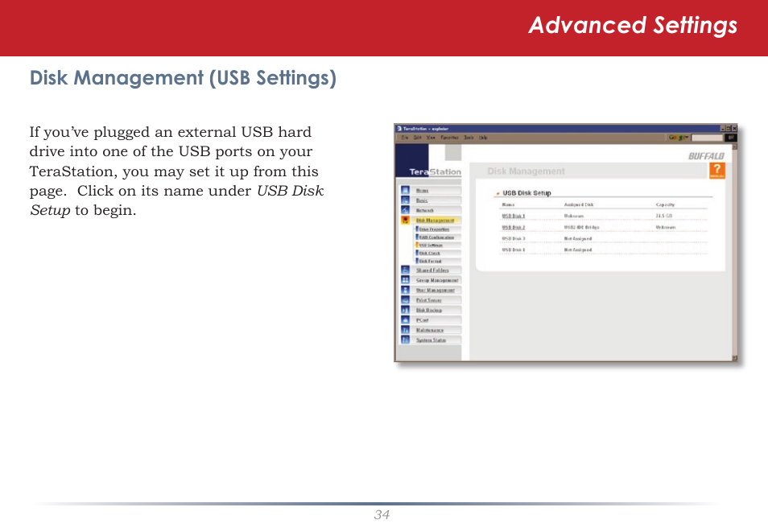Click the Disk Backup icon
This screenshot has width=768, height=532.
[x=405, y=310]
